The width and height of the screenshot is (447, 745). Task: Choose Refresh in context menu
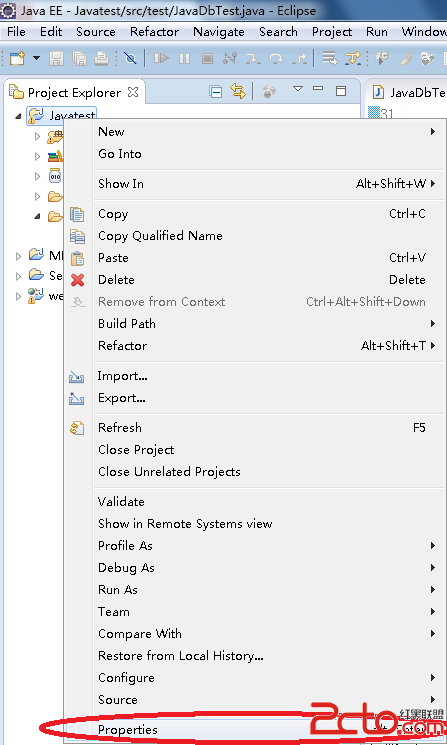(254, 428)
